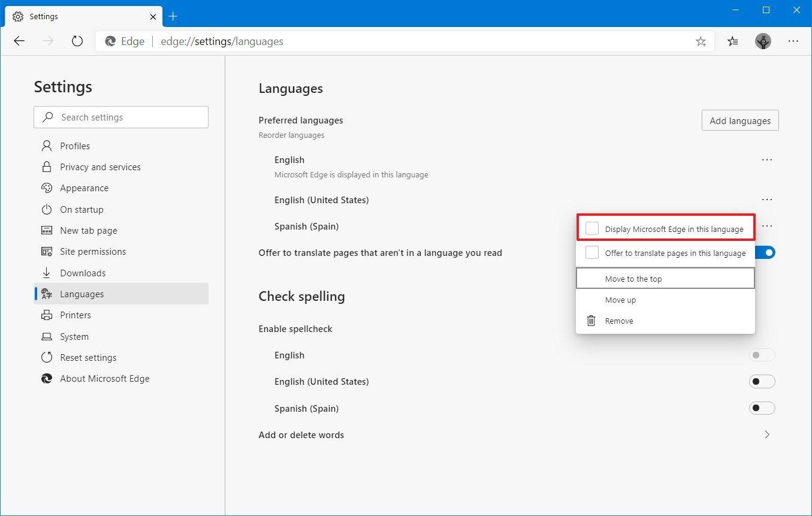Select the Downloads icon in the sidebar

point(47,273)
